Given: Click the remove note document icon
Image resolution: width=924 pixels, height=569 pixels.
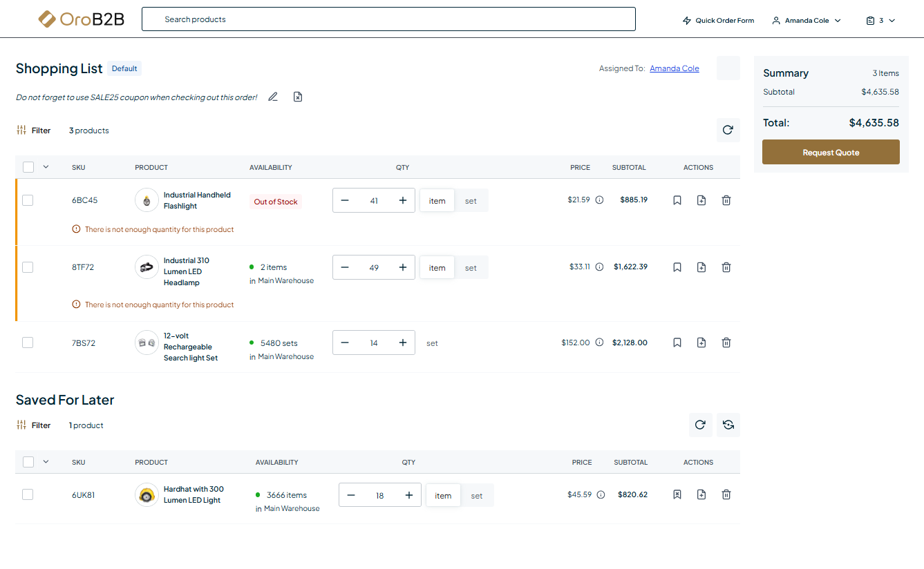Looking at the screenshot, I should tap(298, 97).
